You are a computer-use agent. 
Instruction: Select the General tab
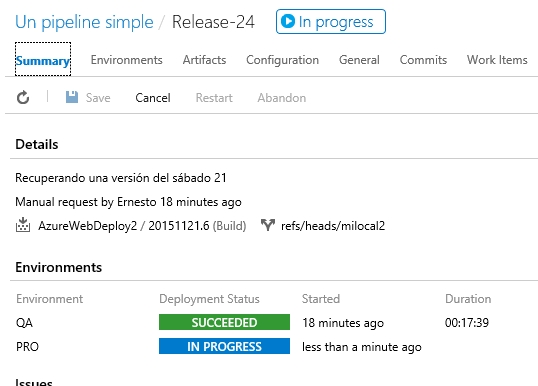359,60
